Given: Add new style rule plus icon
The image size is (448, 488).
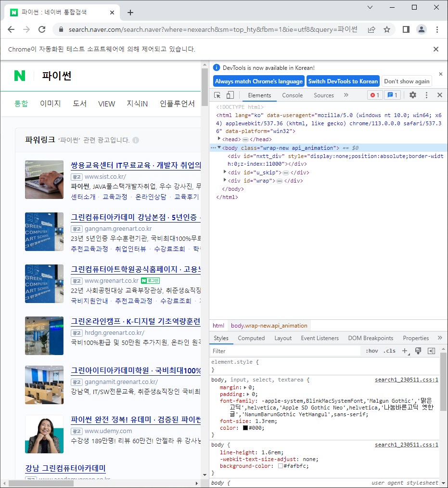Looking at the screenshot, I should [x=405, y=351].
